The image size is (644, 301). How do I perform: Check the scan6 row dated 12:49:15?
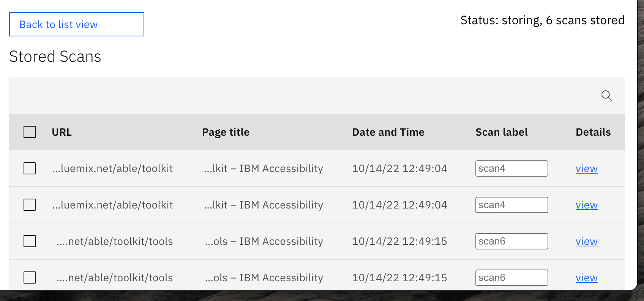tap(29, 241)
